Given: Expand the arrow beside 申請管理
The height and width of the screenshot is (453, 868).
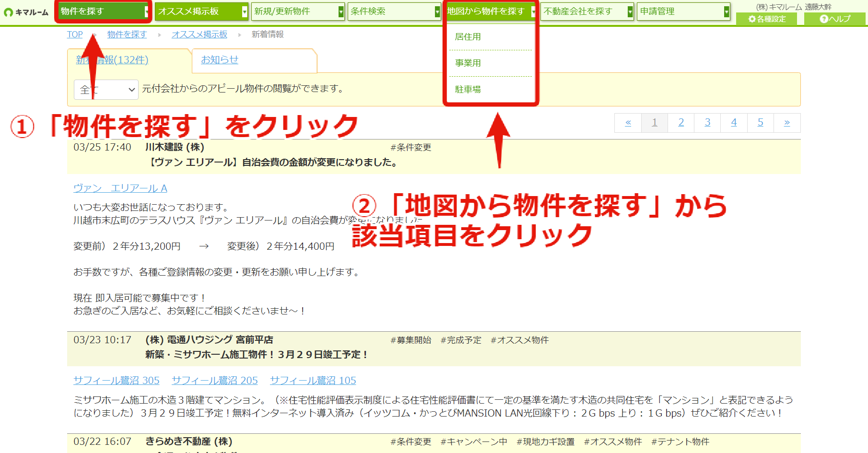Looking at the screenshot, I should (727, 12).
